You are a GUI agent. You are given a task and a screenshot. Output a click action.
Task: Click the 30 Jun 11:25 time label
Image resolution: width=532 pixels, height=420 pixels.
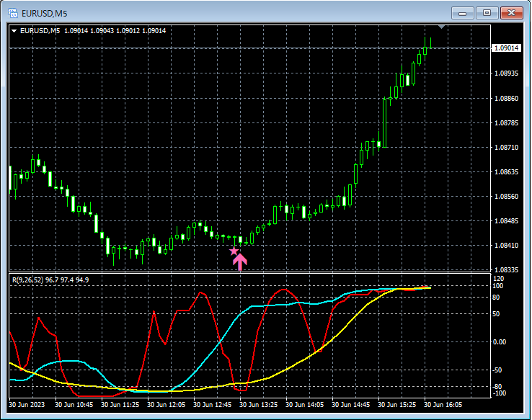pyautogui.click(x=120, y=405)
